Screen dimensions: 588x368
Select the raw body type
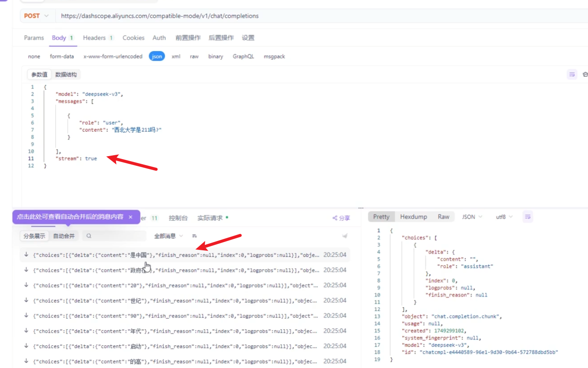194,56
